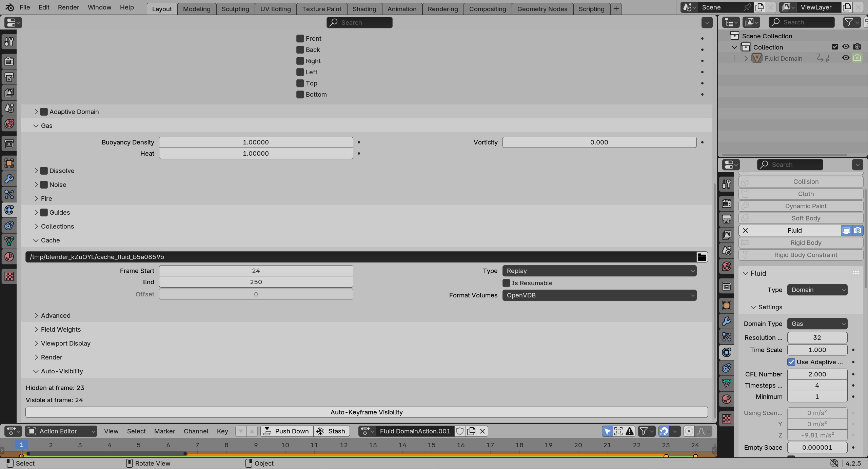This screenshot has height=469, width=868.
Task: Uncheck Use Adaptive in Fluid settings
Action: tap(791, 362)
